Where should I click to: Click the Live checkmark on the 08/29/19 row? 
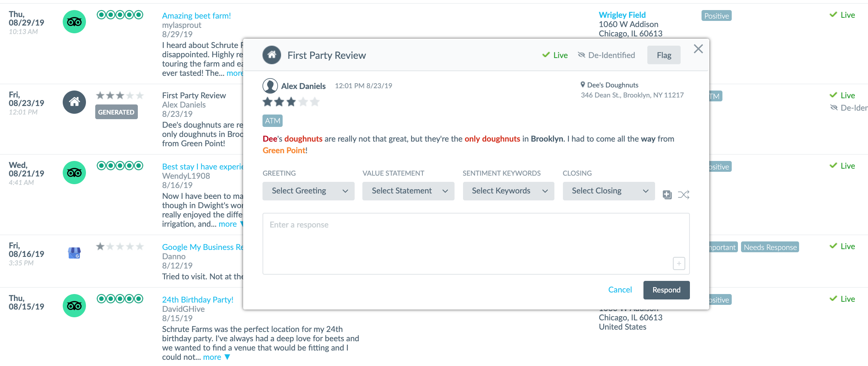coord(834,15)
